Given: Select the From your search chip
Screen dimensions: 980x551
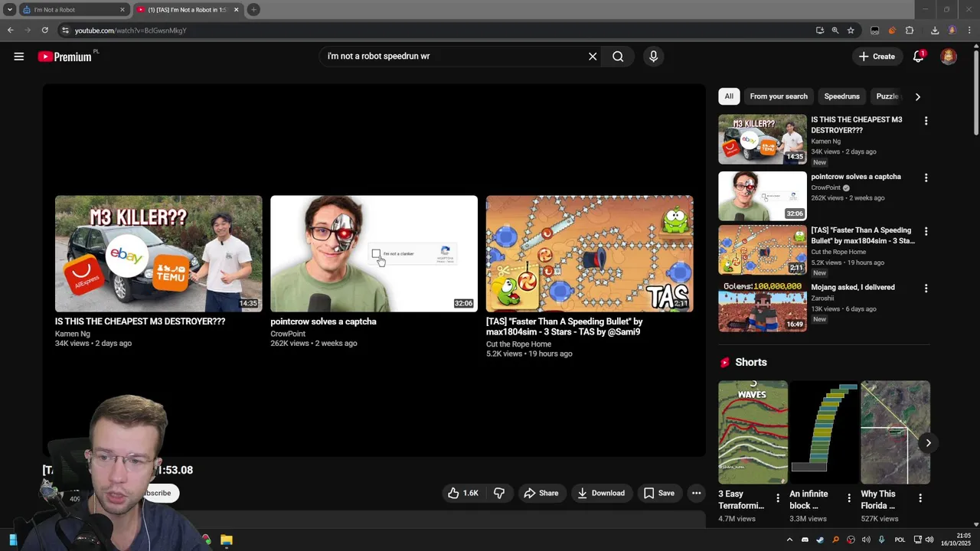Looking at the screenshot, I should (779, 96).
